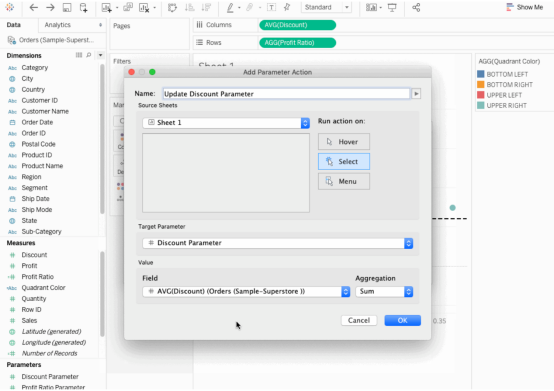Click the Highlight pen toolbar icon

point(230,7)
